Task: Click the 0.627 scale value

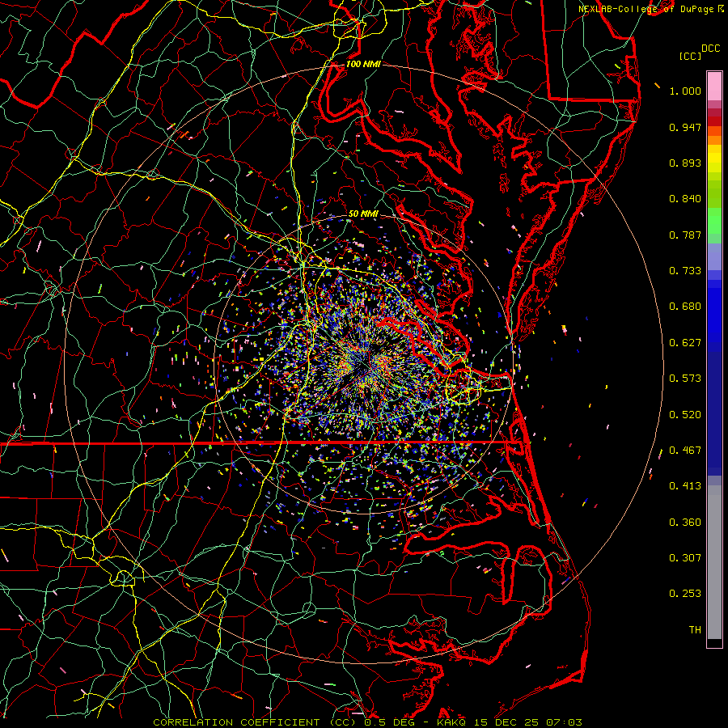Action: pos(685,343)
